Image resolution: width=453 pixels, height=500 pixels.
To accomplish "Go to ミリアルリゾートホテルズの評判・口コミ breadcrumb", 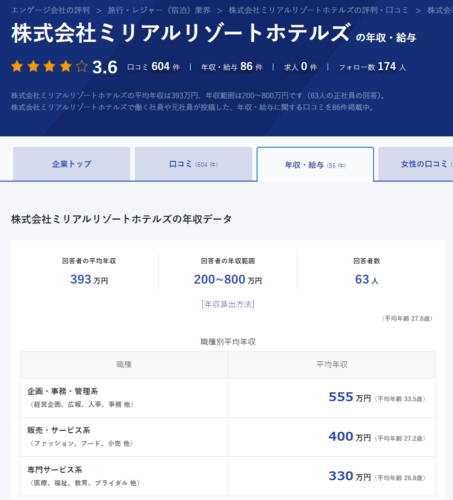I will pos(318,10).
